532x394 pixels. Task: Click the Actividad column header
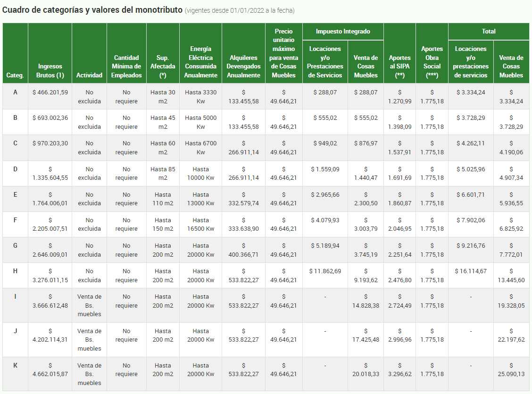click(89, 75)
